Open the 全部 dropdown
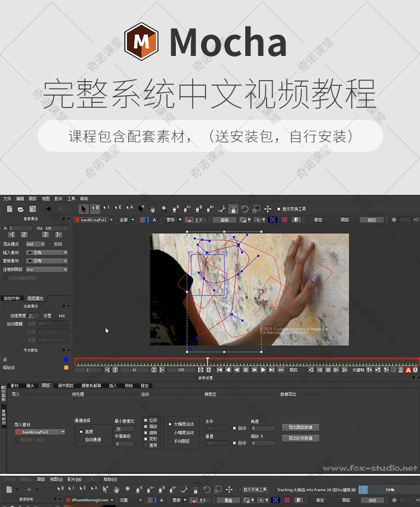The image size is (420, 507). pos(127,220)
